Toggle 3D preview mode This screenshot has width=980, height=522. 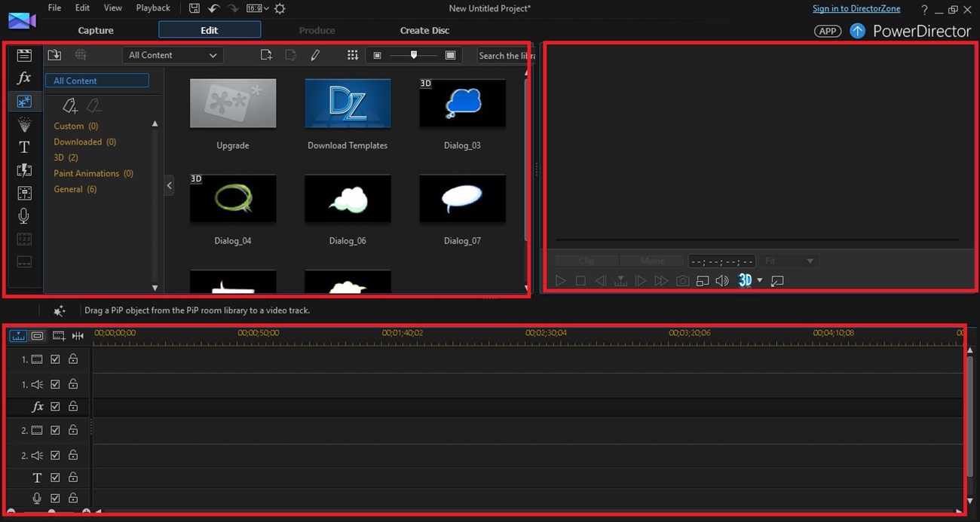(x=745, y=280)
